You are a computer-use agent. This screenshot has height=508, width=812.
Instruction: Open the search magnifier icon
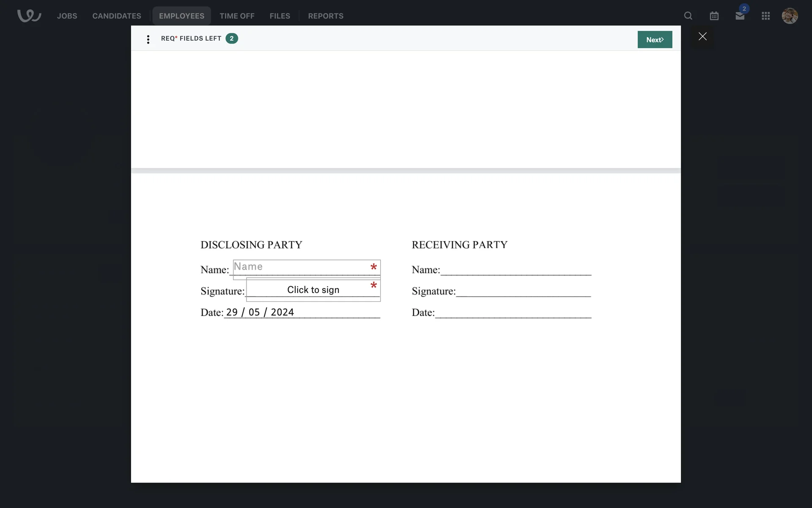[688, 16]
